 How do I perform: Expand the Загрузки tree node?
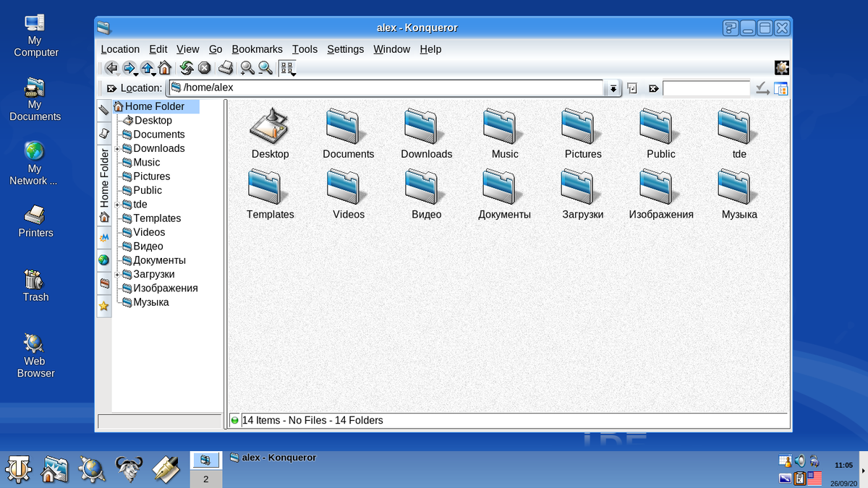116,275
